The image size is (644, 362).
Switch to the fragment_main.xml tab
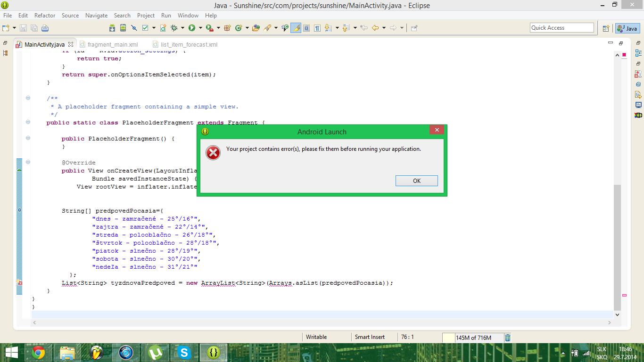(x=112, y=45)
